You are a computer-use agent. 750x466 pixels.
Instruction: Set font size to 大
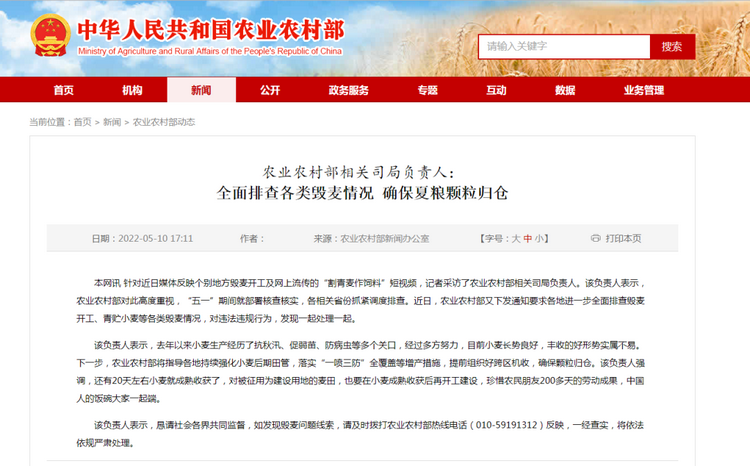point(516,238)
